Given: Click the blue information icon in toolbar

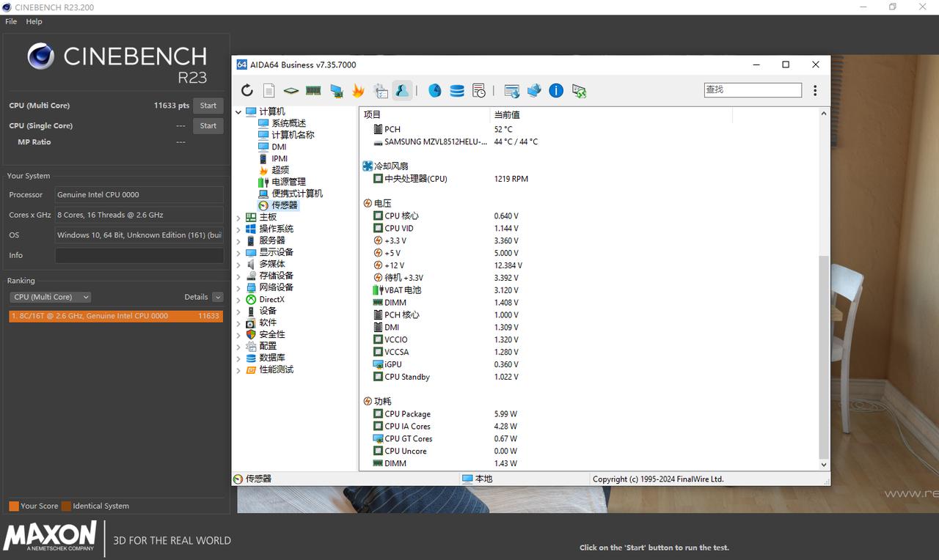Looking at the screenshot, I should (x=556, y=90).
